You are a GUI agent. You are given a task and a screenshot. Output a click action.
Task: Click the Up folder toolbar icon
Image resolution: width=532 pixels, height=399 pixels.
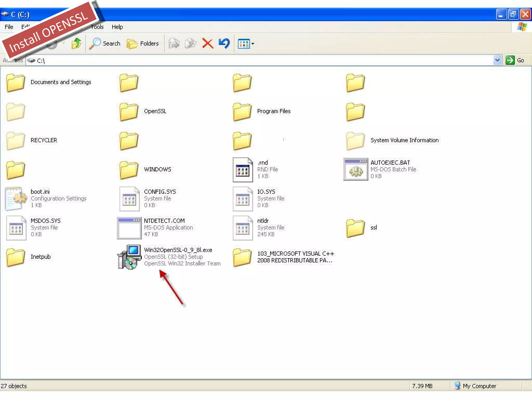[x=76, y=43]
